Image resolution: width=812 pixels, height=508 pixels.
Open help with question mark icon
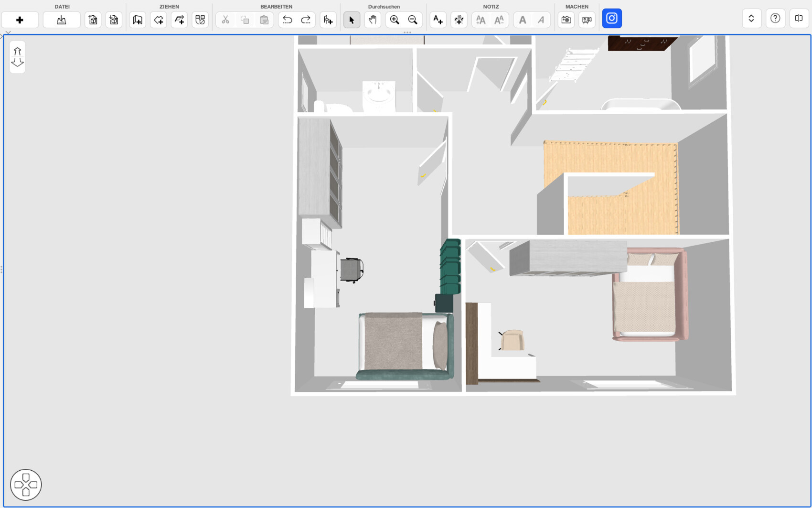click(775, 19)
